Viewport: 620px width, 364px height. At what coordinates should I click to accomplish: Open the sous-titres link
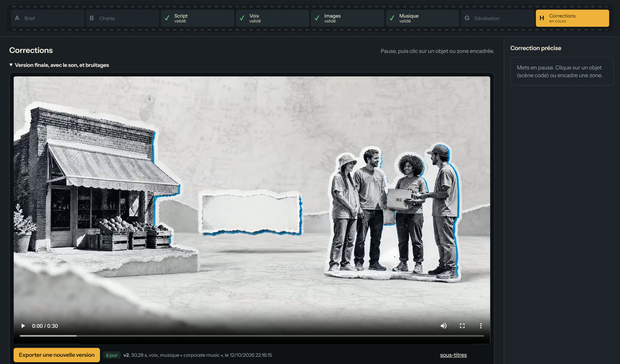[x=453, y=355]
